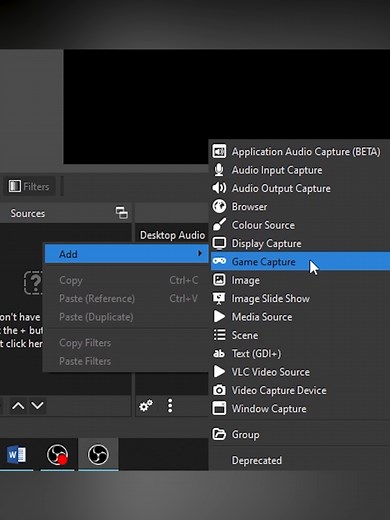Click the Group folder icon
The image size is (390, 520).
pos(219,434)
